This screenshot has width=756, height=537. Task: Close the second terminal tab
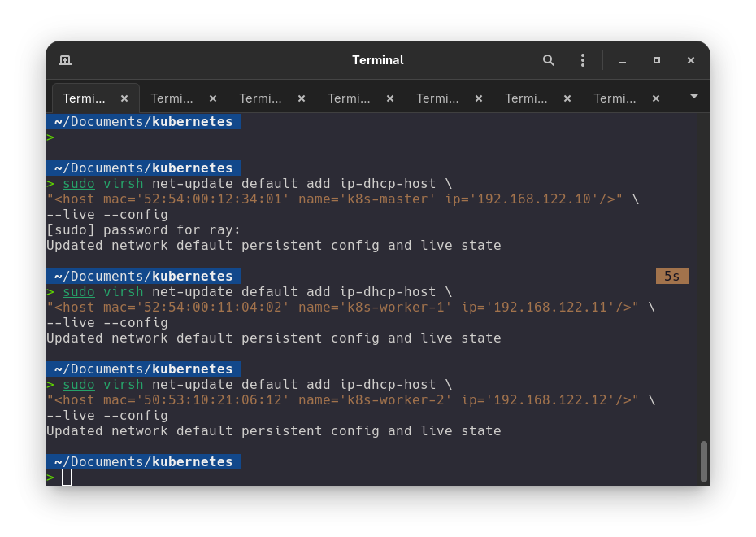tap(213, 98)
